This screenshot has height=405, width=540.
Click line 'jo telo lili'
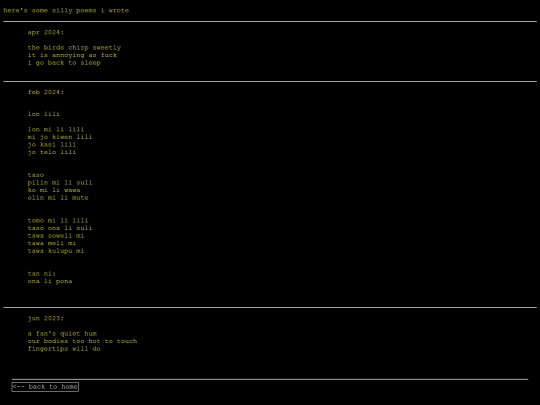pos(52,152)
